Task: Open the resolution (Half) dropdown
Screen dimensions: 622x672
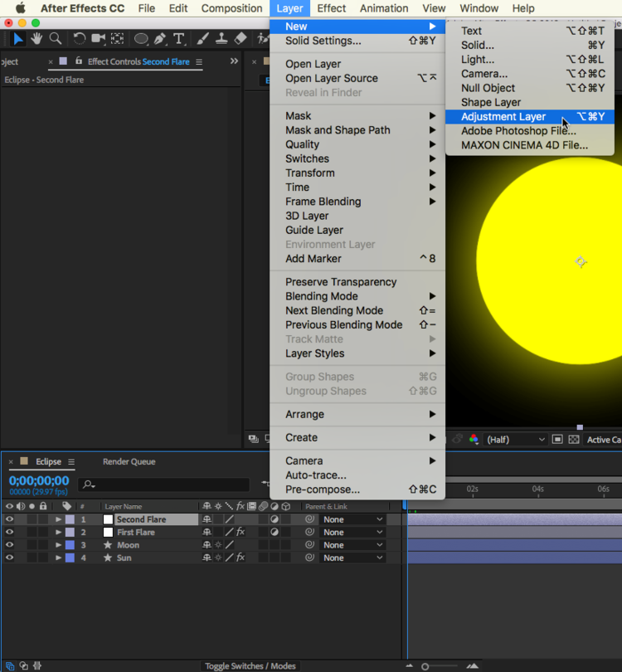Action: [516, 440]
